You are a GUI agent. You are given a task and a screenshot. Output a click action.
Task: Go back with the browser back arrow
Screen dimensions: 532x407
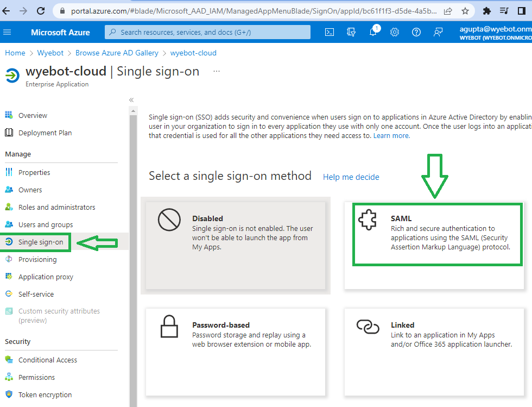6,11
